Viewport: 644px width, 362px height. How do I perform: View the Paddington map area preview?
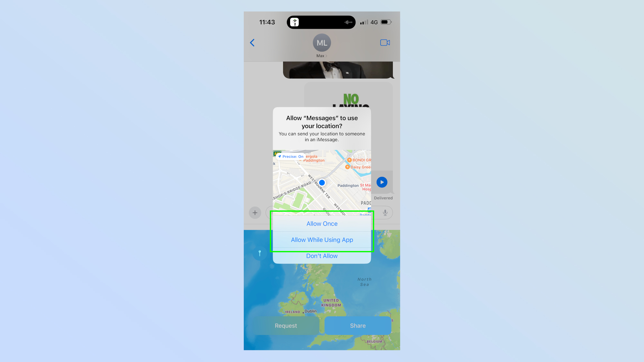(322, 182)
